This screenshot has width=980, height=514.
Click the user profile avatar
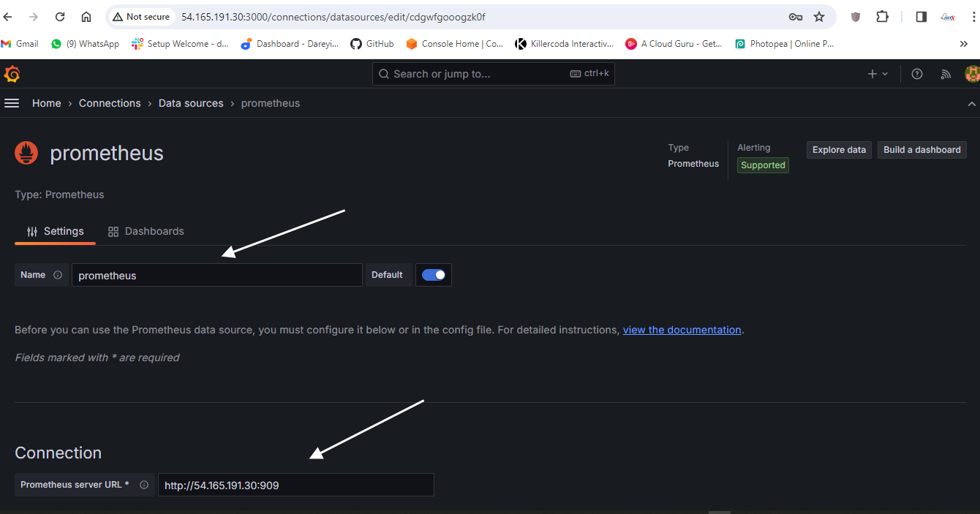(x=972, y=74)
